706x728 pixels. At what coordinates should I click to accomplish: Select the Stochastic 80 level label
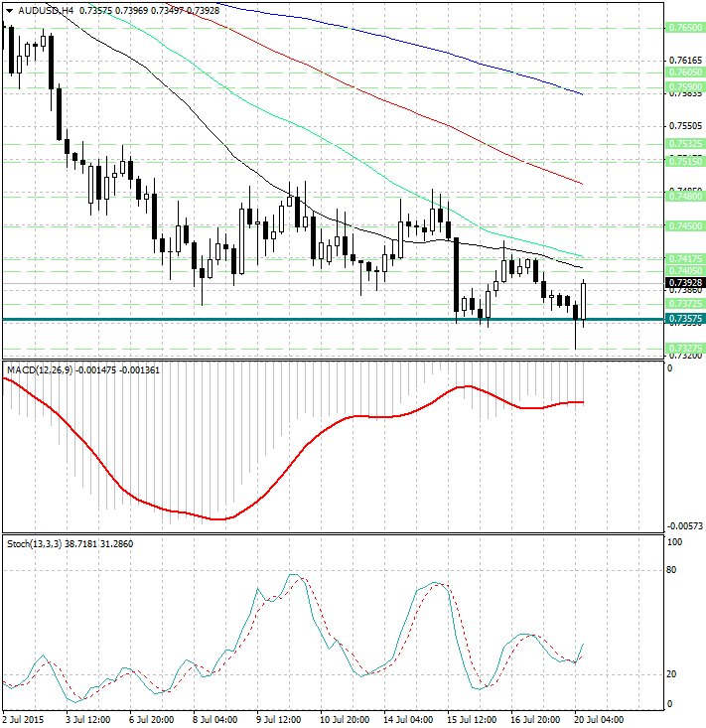[671, 570]
